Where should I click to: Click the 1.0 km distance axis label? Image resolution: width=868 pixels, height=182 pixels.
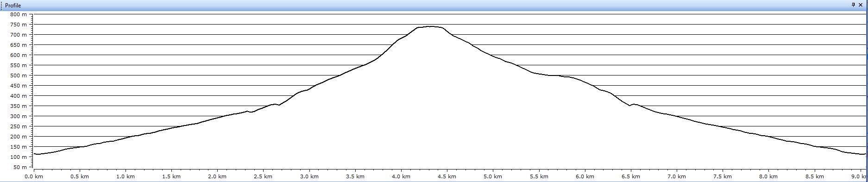(x=126, y=176)
